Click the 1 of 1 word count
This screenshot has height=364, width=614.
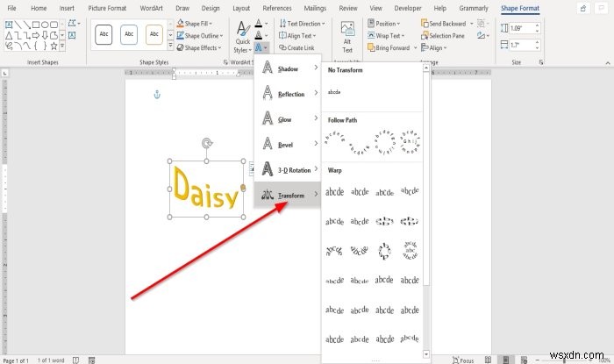click(51, 360)
